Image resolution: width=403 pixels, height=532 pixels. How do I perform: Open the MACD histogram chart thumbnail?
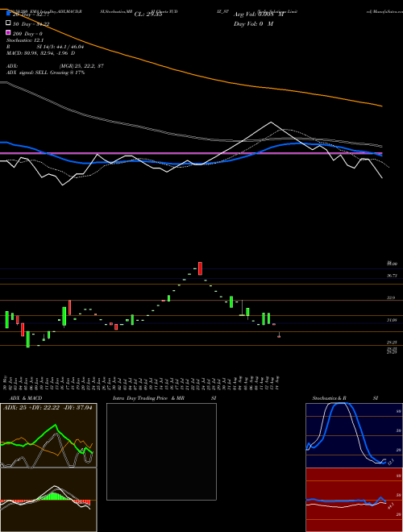pos(48,500)
